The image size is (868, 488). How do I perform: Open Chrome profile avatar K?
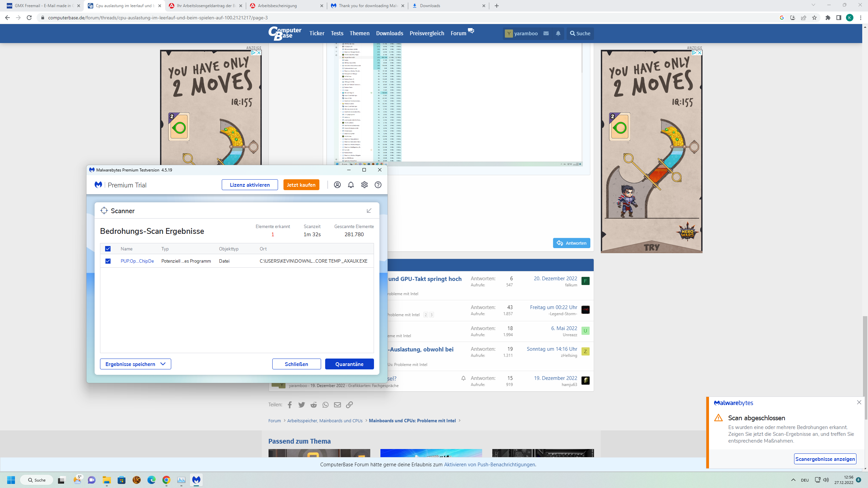(849, 18)
